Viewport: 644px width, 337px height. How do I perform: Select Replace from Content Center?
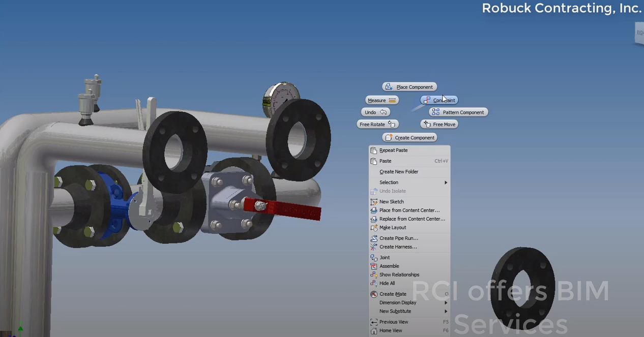pyautogui.click(x=409, y=219)
